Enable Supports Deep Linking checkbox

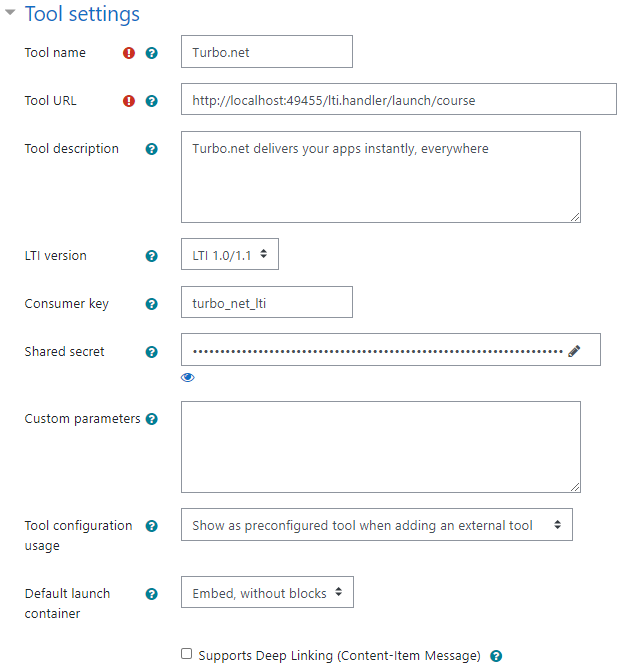pyautogui.click(x=187, y=654)
